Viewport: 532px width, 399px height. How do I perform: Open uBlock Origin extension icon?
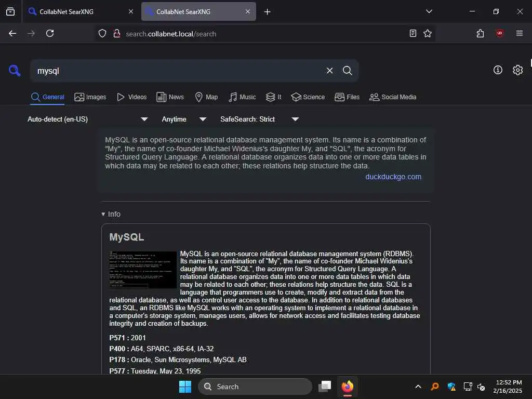[499, 33]
